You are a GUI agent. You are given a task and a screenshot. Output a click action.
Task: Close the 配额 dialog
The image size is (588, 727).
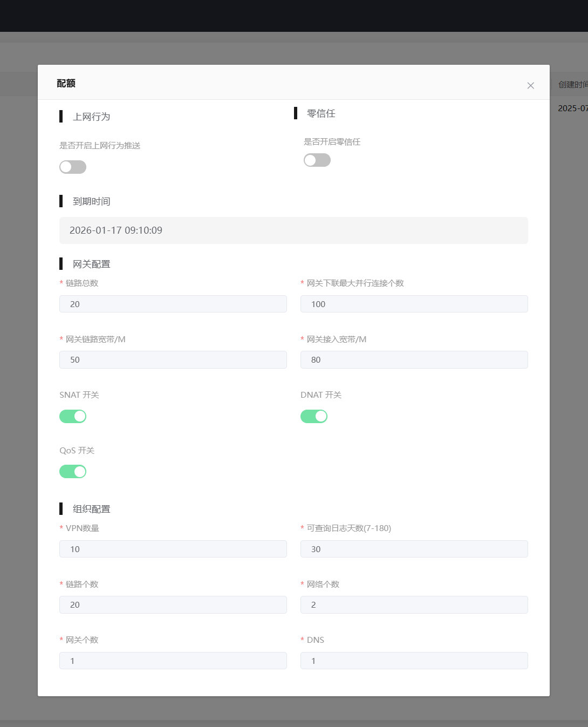[x=531, y=85]
